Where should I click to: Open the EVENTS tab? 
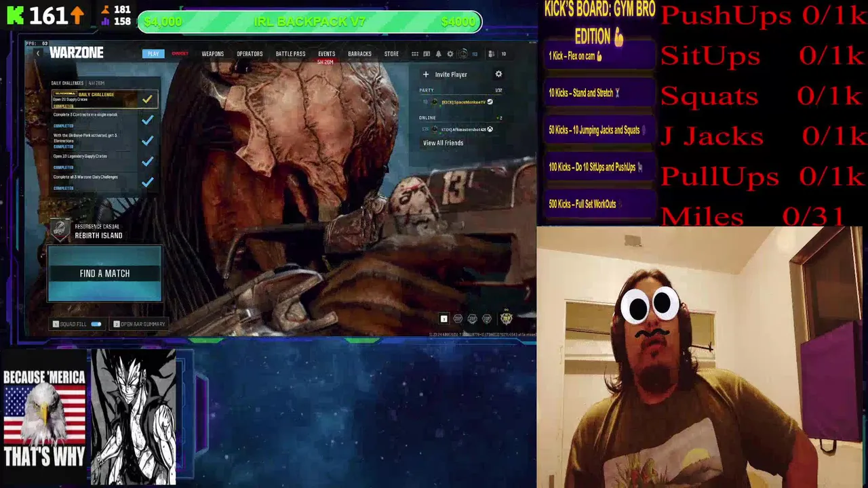click(326, 54)
